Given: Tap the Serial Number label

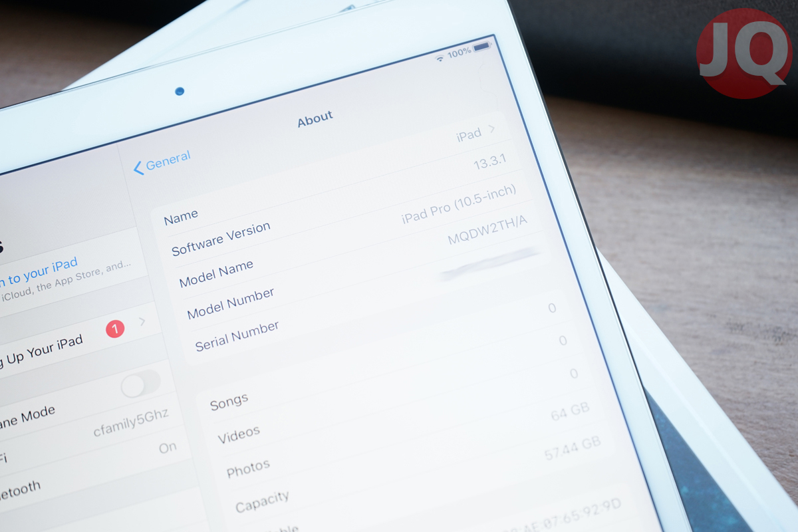Looking at the screenshot, I should pyautogui.click(x=237, y=336).
